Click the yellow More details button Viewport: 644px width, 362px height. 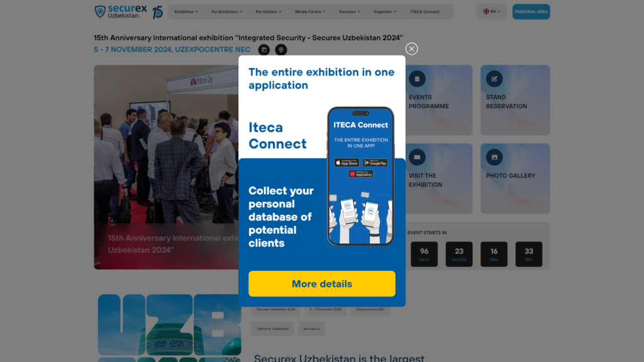[x=322, y=283]
